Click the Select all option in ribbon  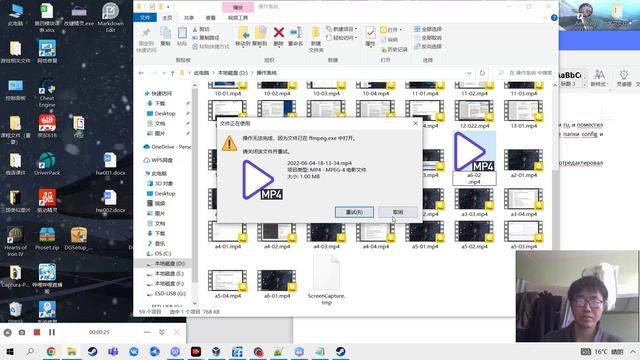[x=428, y=29]
